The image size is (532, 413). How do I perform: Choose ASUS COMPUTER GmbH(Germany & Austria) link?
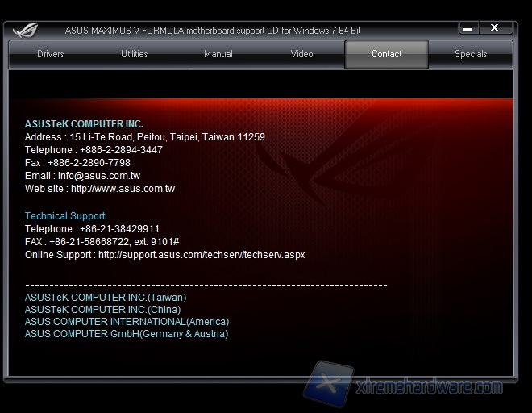pyautogui.click(x=126, y=334)
